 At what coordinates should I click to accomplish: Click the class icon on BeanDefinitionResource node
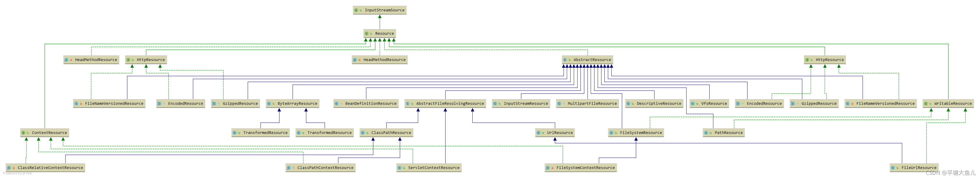click(337, 104)
